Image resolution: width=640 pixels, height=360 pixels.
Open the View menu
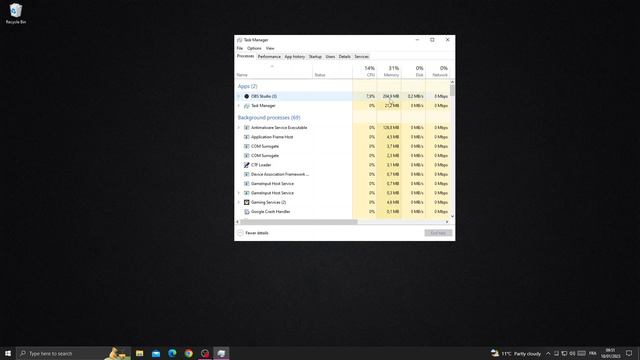pyautogui.click(x=270, y=48)
